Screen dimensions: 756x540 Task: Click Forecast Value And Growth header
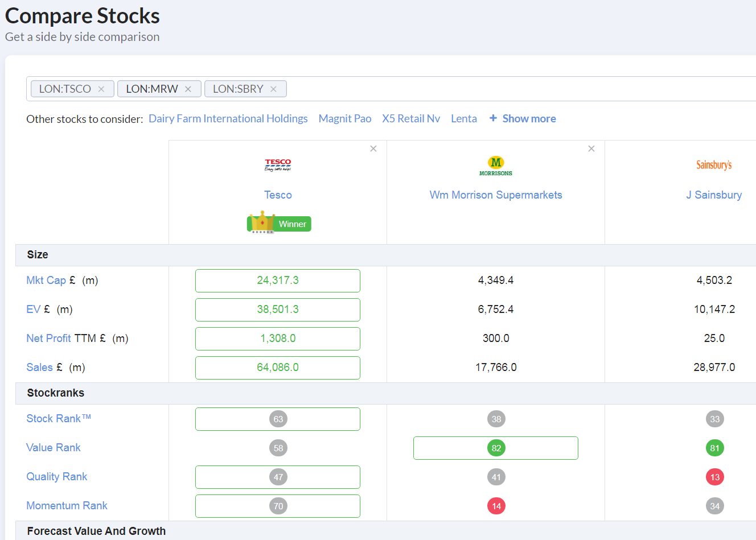click(385, 531)
